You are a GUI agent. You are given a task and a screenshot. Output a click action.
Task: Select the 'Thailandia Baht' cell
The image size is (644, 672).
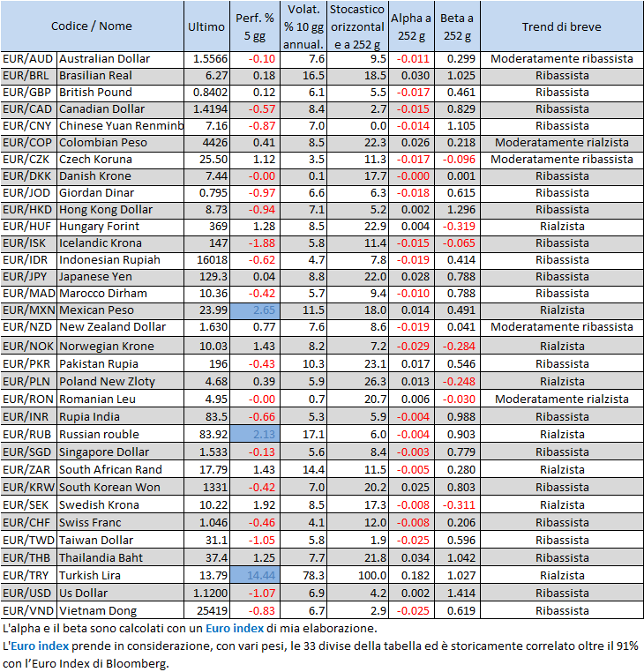[x=121, y=557]
